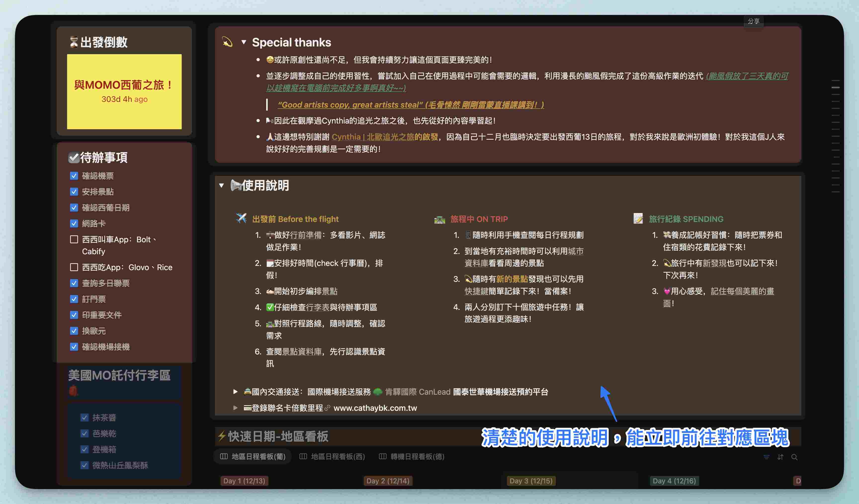Uncheck the 換歐元 checkbox
This screenshot has height=504, width=859.
pos(74,331)
